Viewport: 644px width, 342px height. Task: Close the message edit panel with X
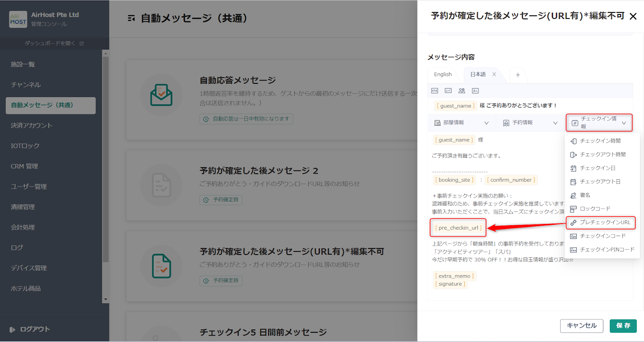[x=633, y=16]
